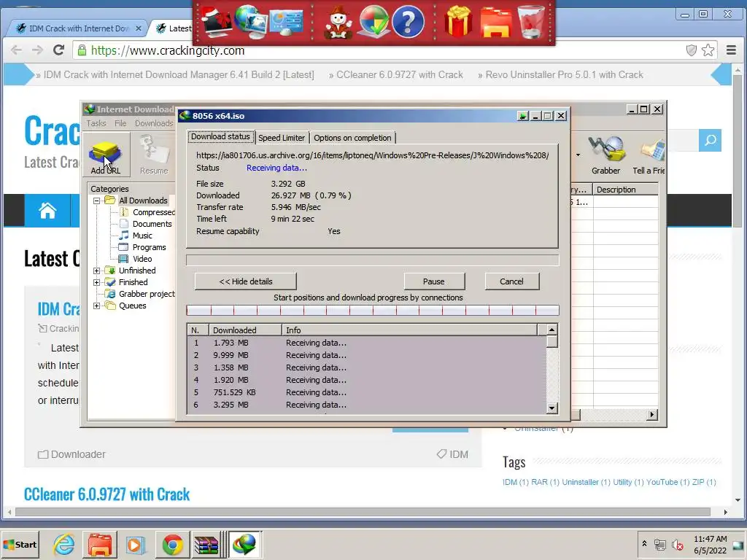Open the Downloads menu in IDM

[154, 123]
